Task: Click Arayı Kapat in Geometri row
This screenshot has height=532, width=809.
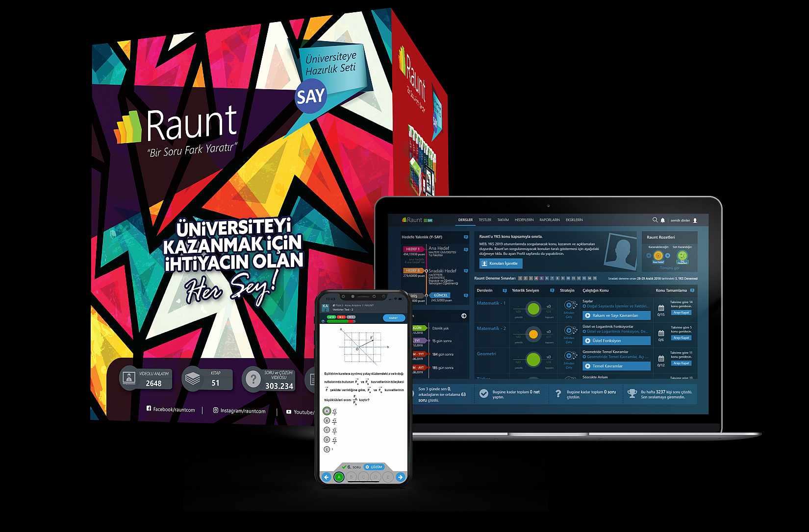Action: [x=682, y=363]
